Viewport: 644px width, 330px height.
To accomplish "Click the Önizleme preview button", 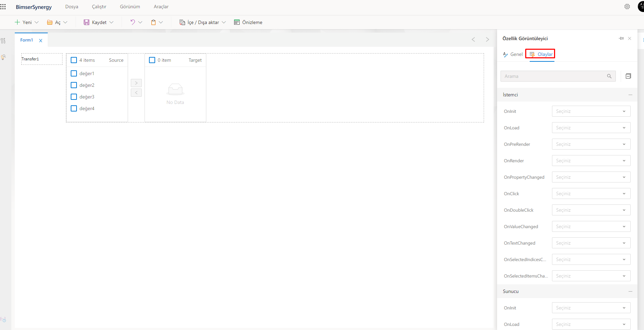I will click(248, 22).
